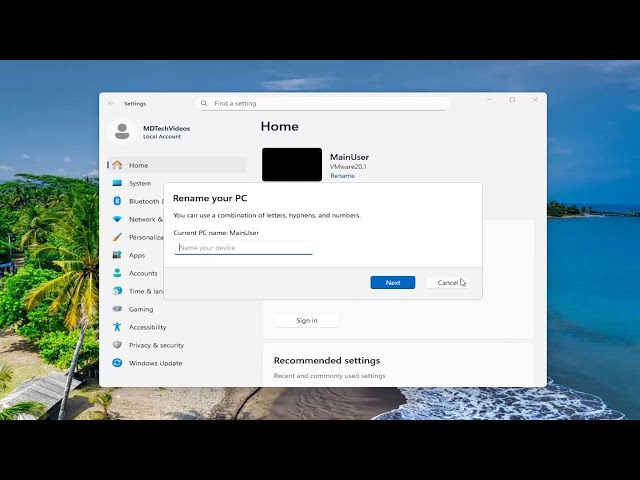Screen dimensions: 640x480
Task: Click the Accessibility figure icon
Action: click(117, 327)
